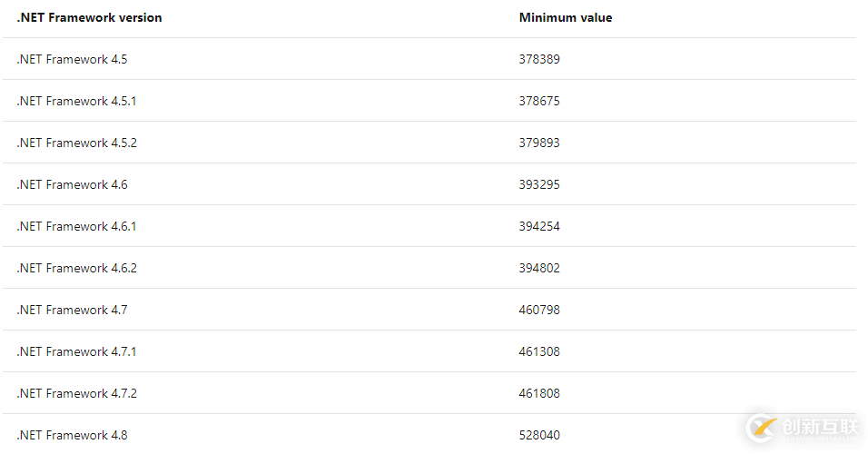Click the ".NET Framework 4.7.2" cell
Image resolution: width=868 pixels, height=454 pixels.
point(76,393)
